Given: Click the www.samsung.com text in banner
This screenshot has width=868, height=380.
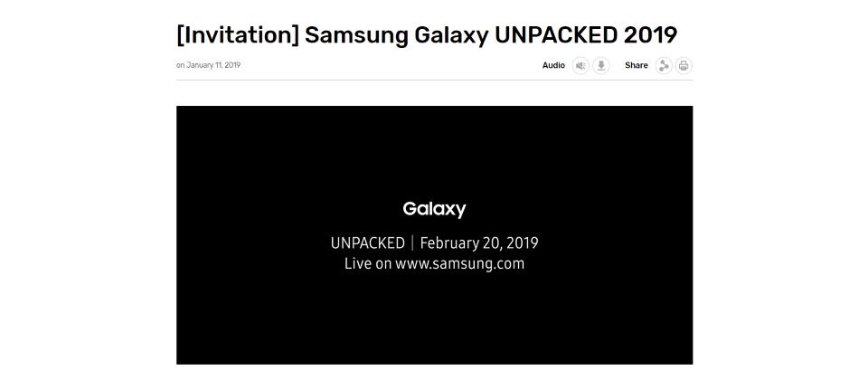Looking at the screenshot, I should tap(459, 263).
